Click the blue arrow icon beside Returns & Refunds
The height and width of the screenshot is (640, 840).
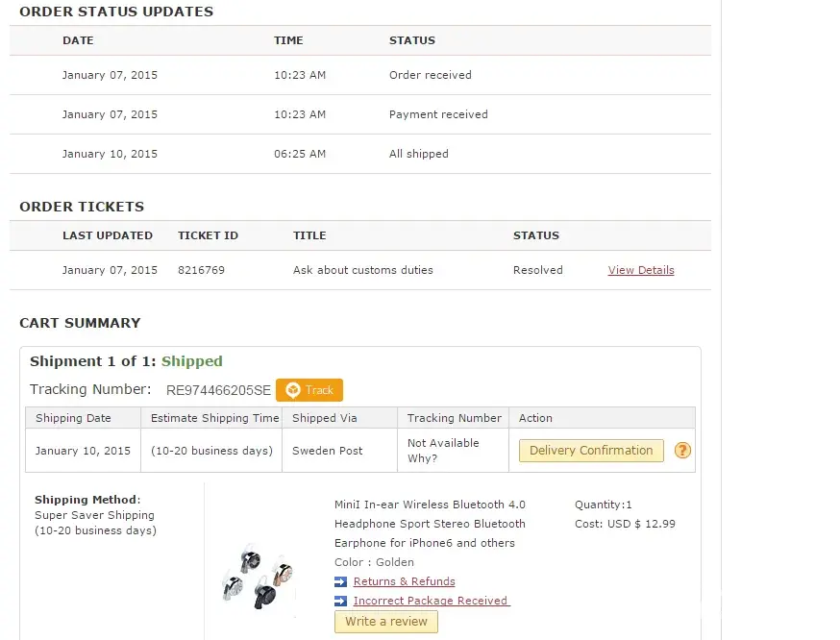(x=340, y=581)
